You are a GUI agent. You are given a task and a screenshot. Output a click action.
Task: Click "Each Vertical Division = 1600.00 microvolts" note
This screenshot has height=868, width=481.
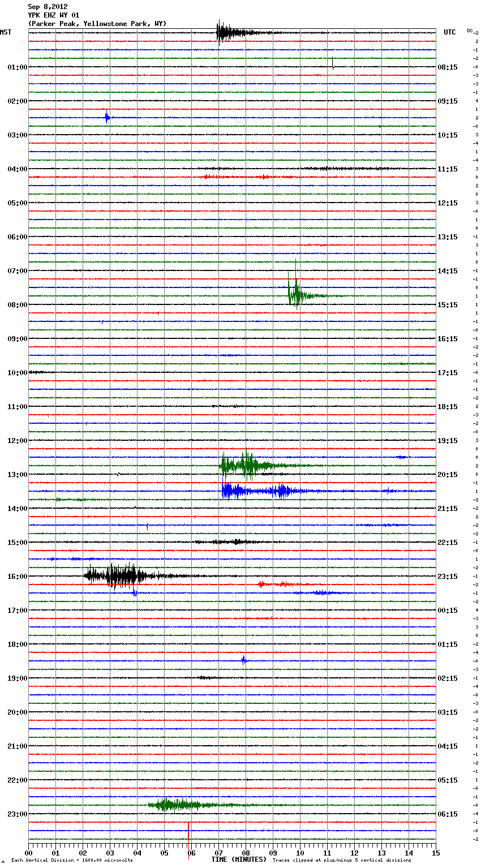[x=72, y=861]
